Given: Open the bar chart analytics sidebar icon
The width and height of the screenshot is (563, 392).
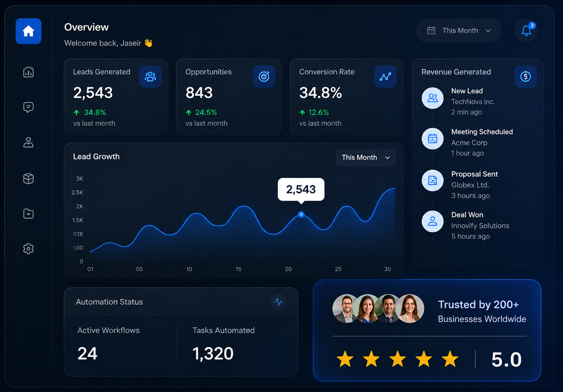Looking at the screenshot, I should pyautogui.click(x=28, y=72).
